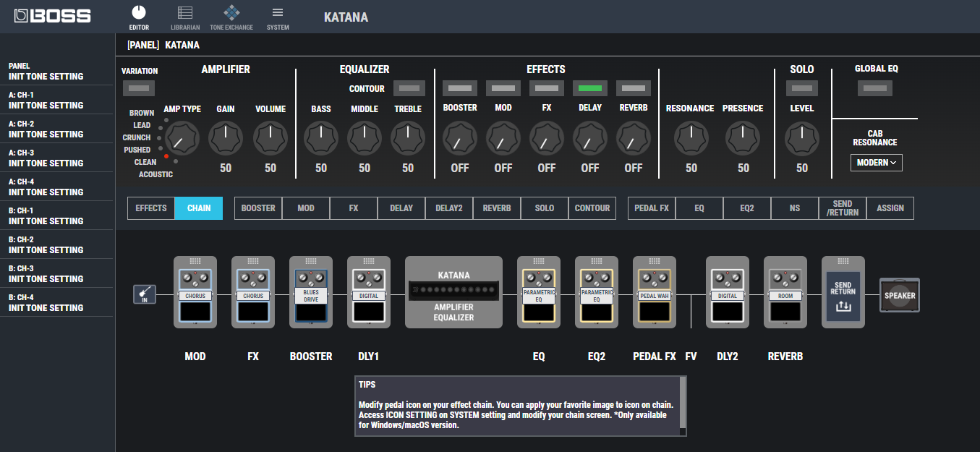
Task: Enable the Reverb effect switch
Action: (x=633, y=88)
